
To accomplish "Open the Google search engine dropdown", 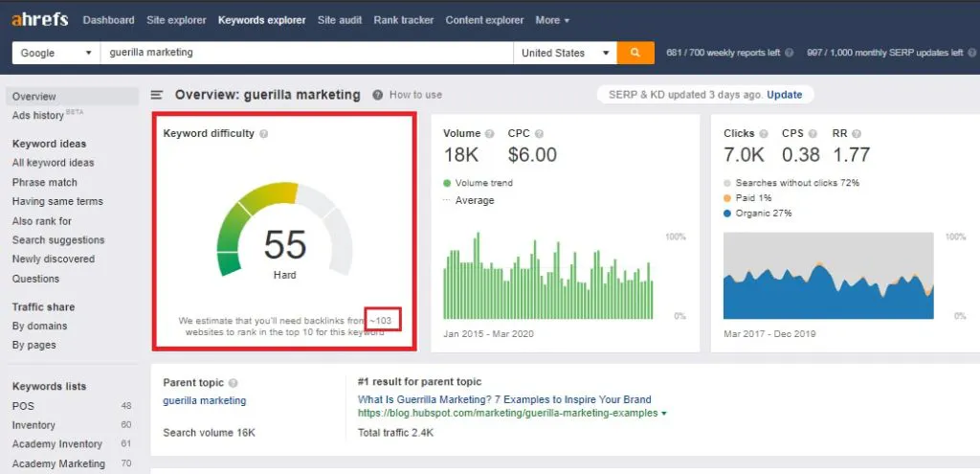I will [56, 53].
